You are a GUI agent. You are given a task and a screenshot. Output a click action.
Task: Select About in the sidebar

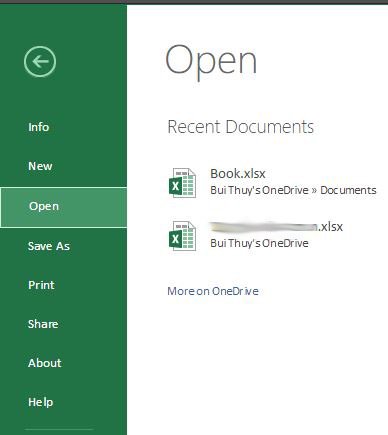point(45,363)
